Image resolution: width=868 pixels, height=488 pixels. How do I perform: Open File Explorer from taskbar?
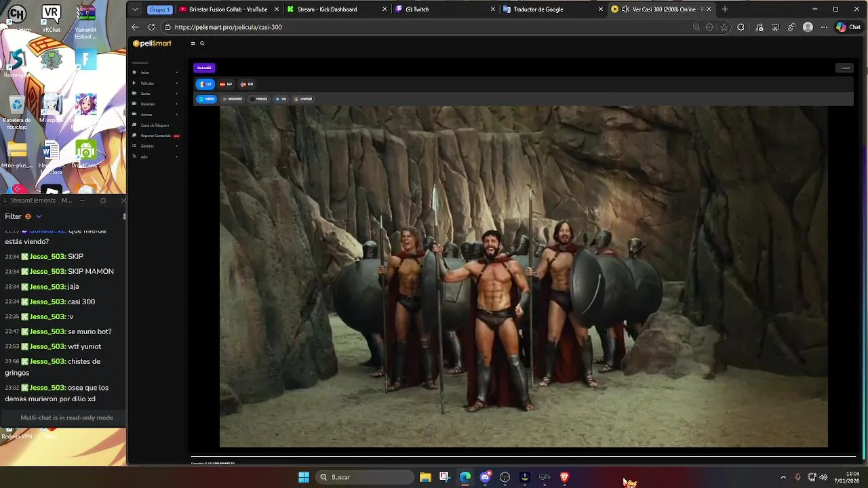pyautogui.click(x=425, y=477)
